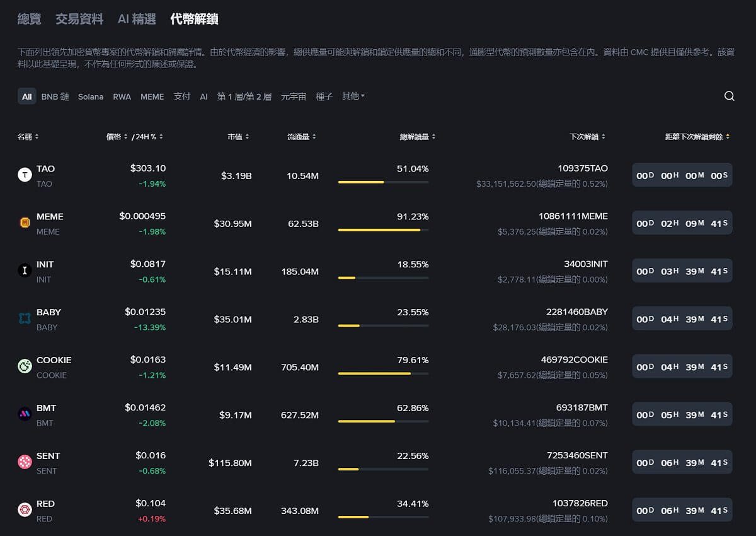Click the TAO price $303.10

148,168
